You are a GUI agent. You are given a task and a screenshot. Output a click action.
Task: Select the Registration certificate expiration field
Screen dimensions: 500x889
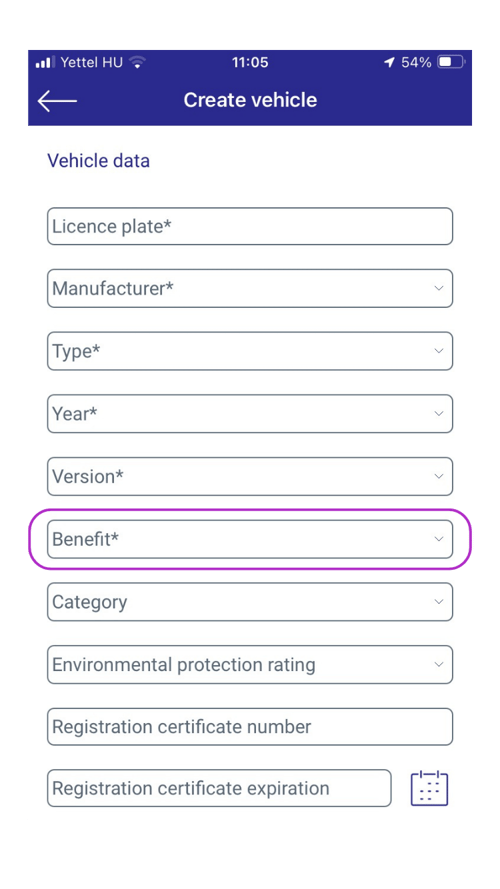(x=219, y=788)
